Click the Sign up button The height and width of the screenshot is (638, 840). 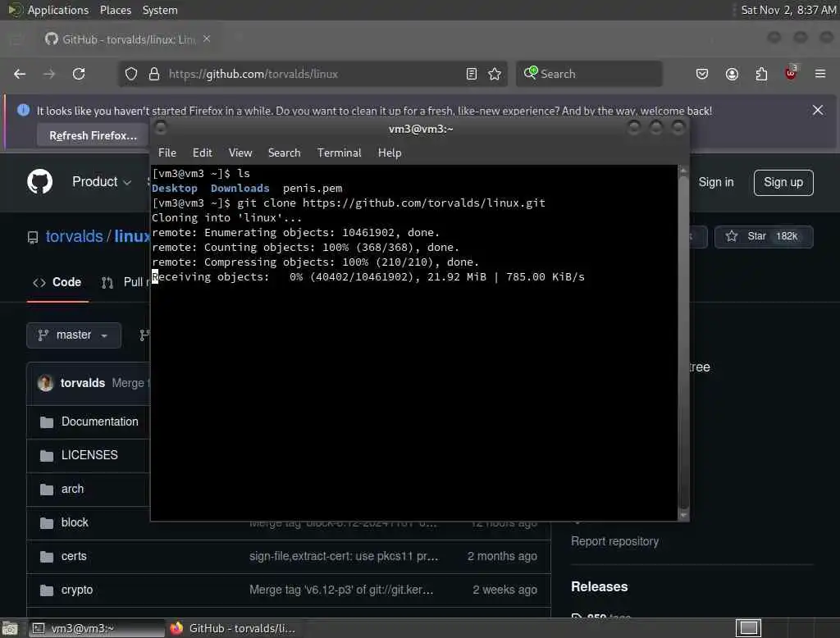click(783, 183)
